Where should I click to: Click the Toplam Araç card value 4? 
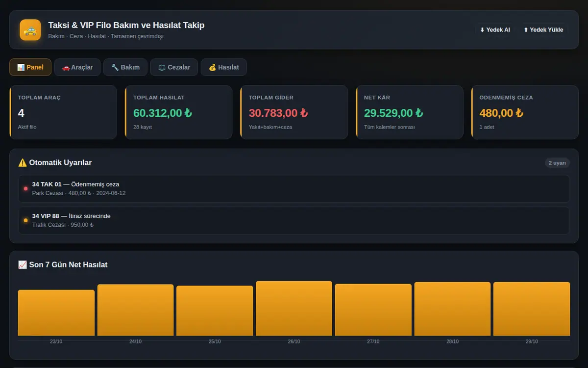pos(21,113)
